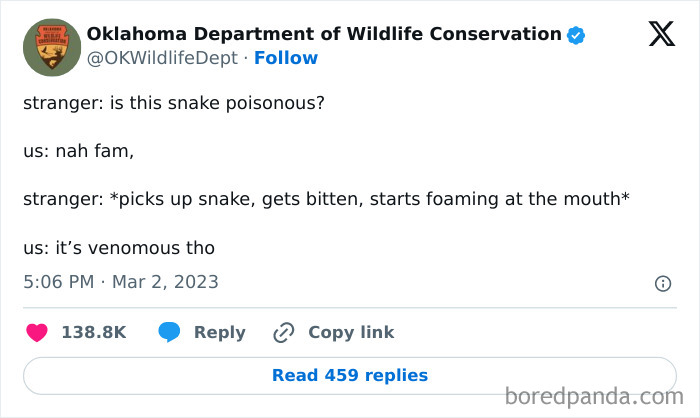Viewport: 700px width, 418px height.
Task: Click the Copy link text label
Action: point(351,332)
